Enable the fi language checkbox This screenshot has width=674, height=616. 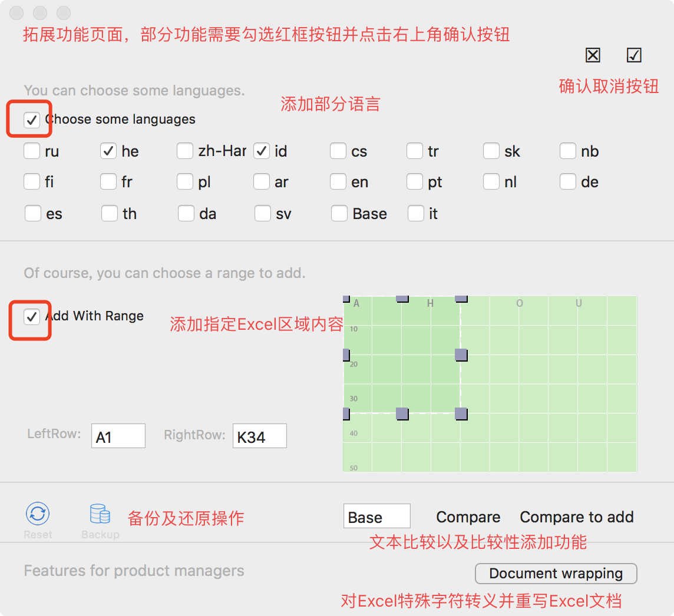(32, 181)
